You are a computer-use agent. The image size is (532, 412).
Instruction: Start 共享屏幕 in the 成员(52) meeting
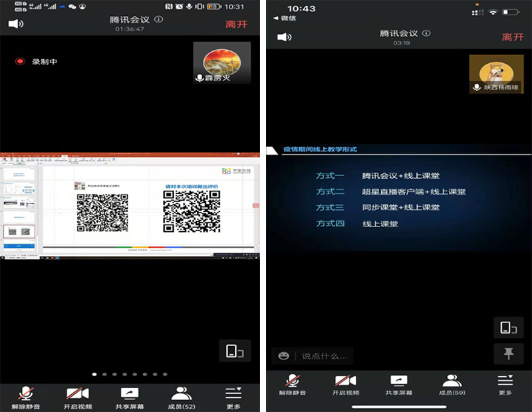click(x=129, y=397)
